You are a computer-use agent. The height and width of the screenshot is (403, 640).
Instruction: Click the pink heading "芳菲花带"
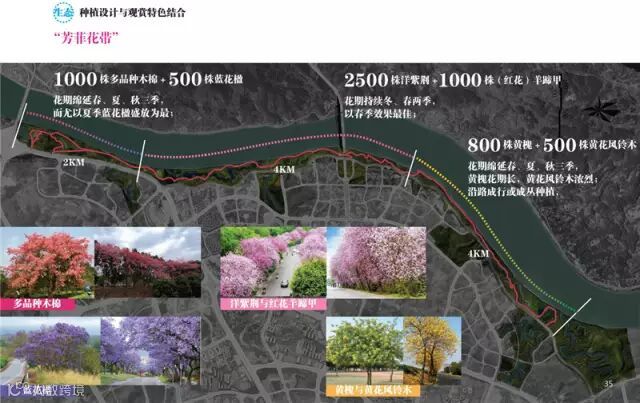point(86,38)
